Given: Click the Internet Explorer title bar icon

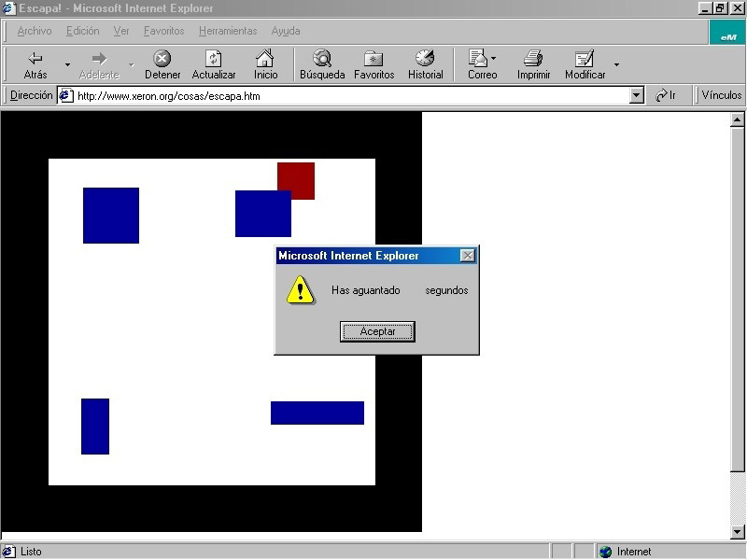Looking at the screenshot, I should tap(8, 8).
